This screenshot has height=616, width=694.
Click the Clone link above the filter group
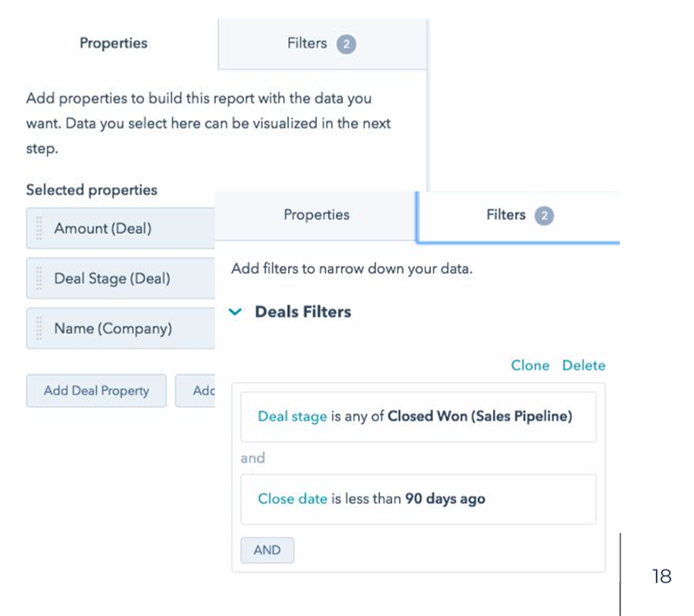click(529, 366)
